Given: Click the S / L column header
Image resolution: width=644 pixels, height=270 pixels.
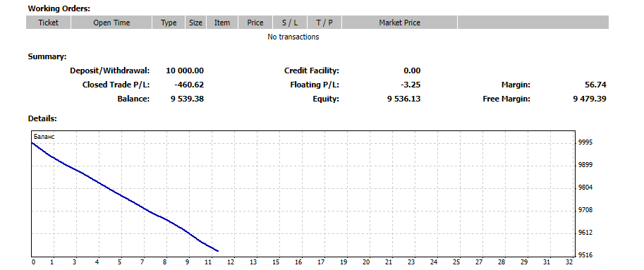Looking at the screenshot, I should (290, 23).
